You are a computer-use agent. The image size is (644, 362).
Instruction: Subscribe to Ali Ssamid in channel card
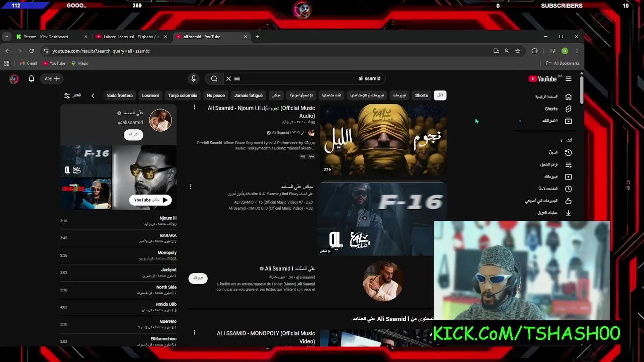pyautogui.click(x=133, y=134)
